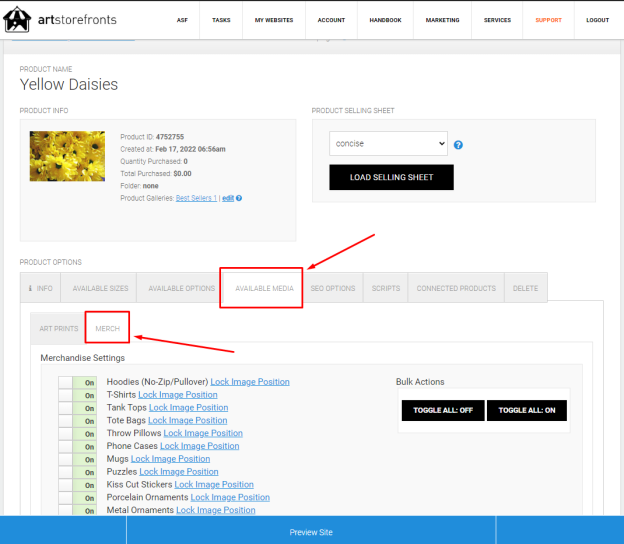This screenshot has height=544, width=624.
Task: Open the concise selling sheet dropdown
Action: pos(388,144)
